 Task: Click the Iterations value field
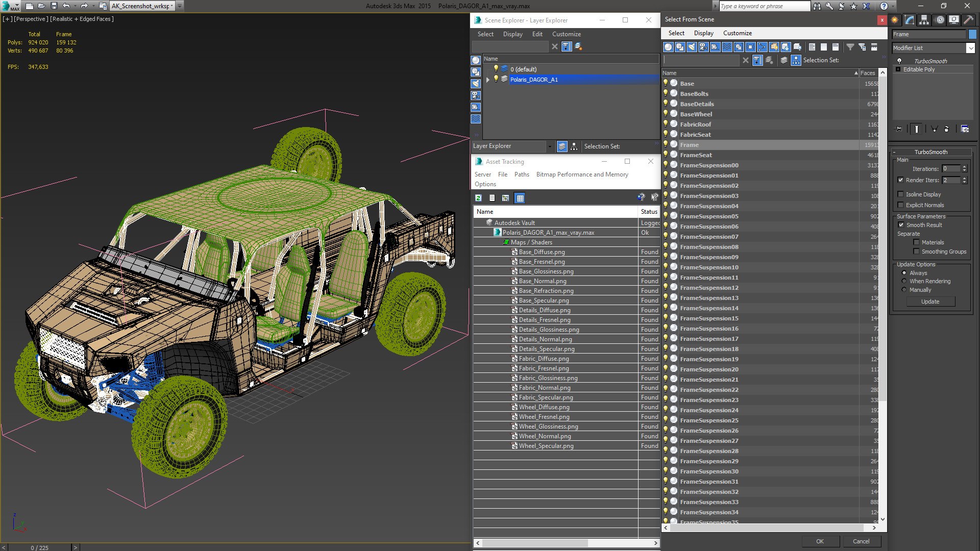(x=951, y=169)
